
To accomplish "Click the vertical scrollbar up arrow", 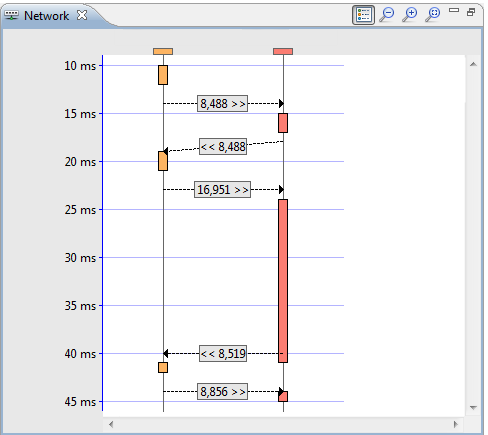I will tap(473, 64).
